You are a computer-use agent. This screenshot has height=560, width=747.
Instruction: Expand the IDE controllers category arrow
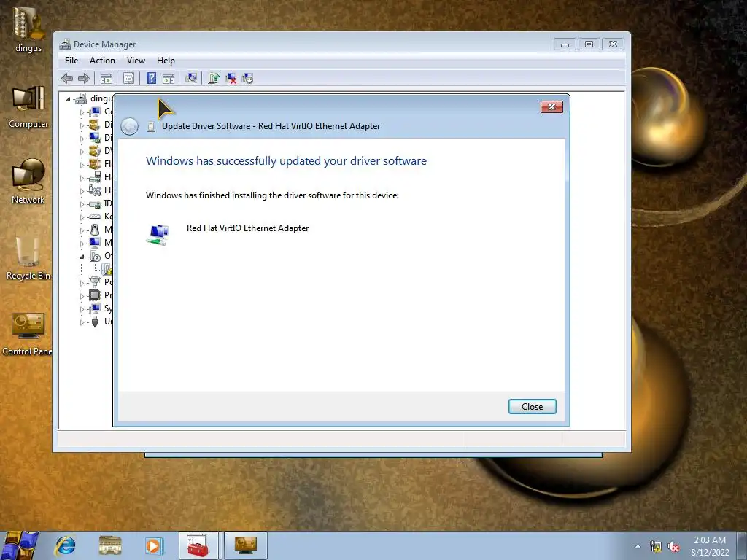pyautogui.click(x=82, y=205)
